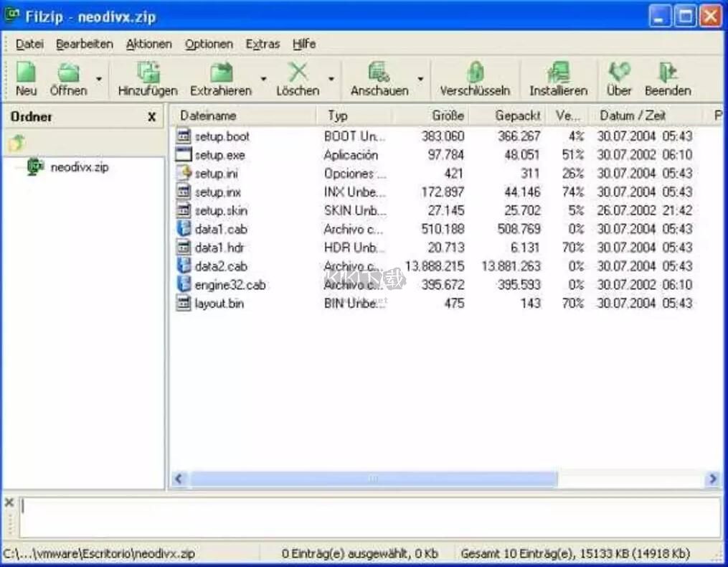Open the Öffnen dropdown arrow
This screenshot has width=728, height=567.
(99, 81)
